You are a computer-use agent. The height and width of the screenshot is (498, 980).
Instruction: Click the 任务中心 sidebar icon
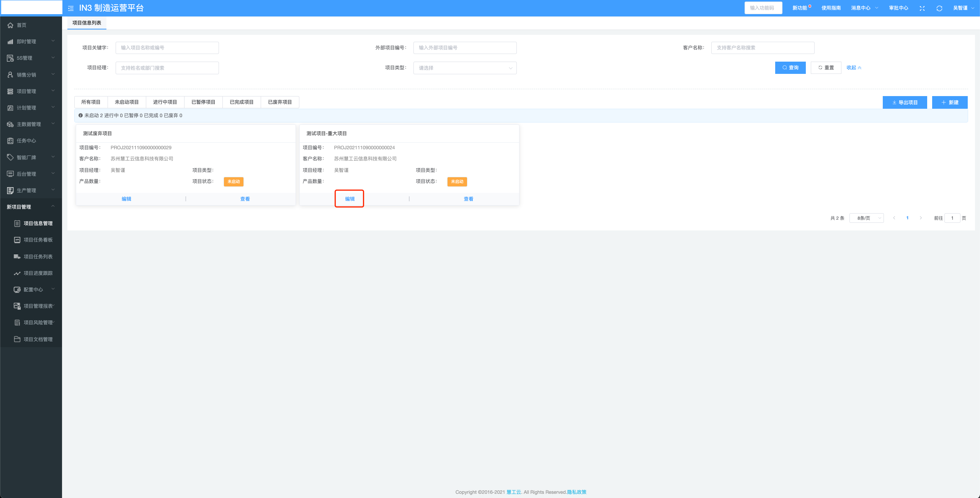click(10, 141)
